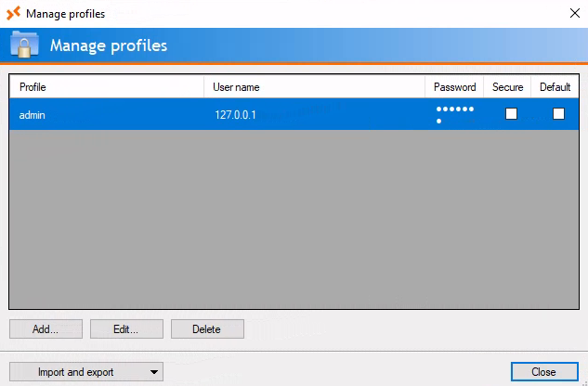Sort by the Profile column header
The height and width of the screenshot is (386, 588).
[107, 87]
